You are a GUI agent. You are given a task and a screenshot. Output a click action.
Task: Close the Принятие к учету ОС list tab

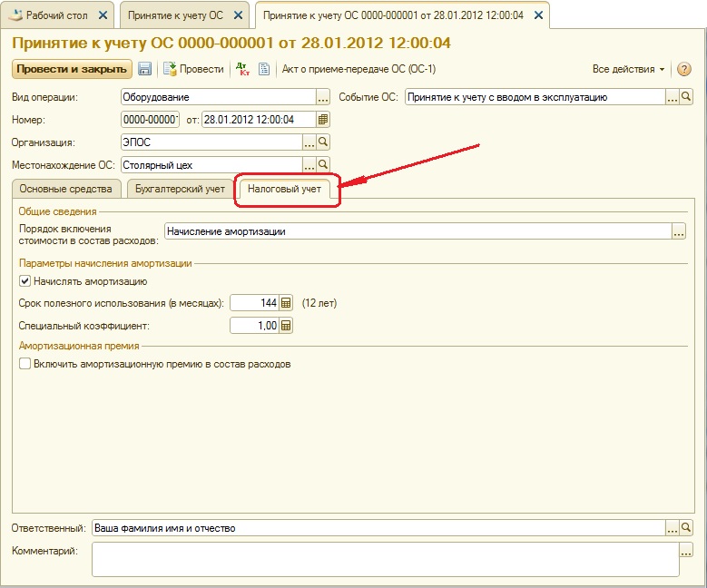pyautogui.click(x=238, y=15)
